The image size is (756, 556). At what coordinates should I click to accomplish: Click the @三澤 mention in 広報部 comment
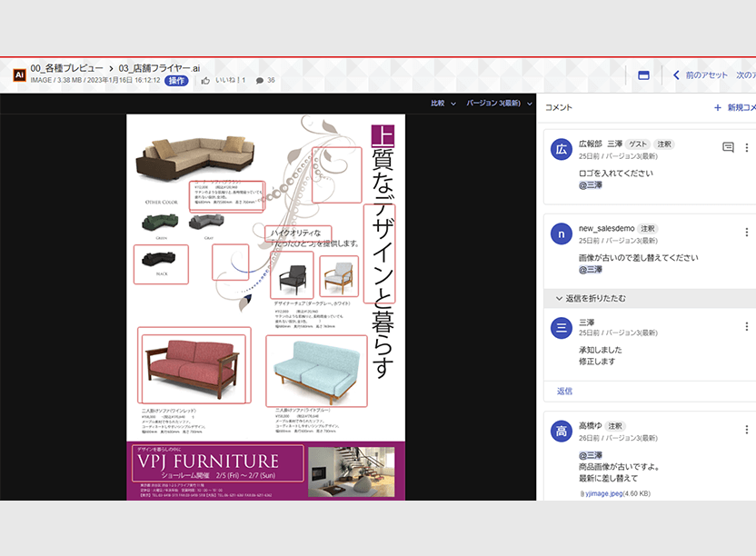[591, 185]
